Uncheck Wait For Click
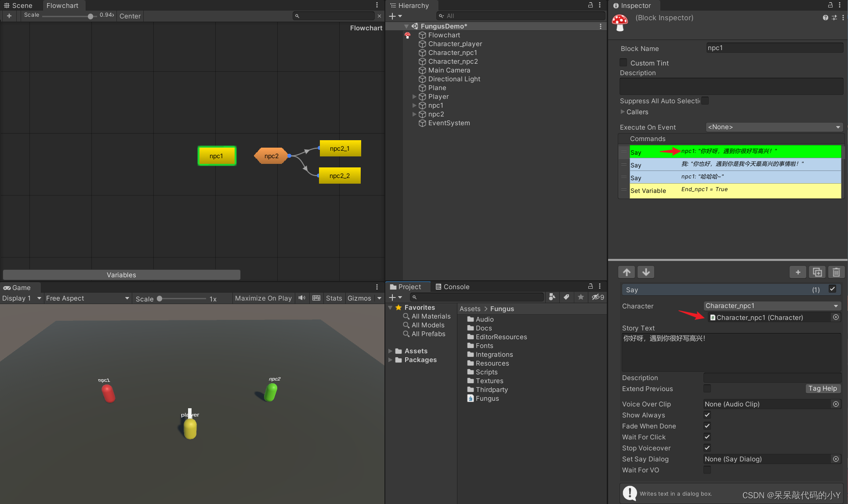Screen dimensions: 848x504 point(707,437)
